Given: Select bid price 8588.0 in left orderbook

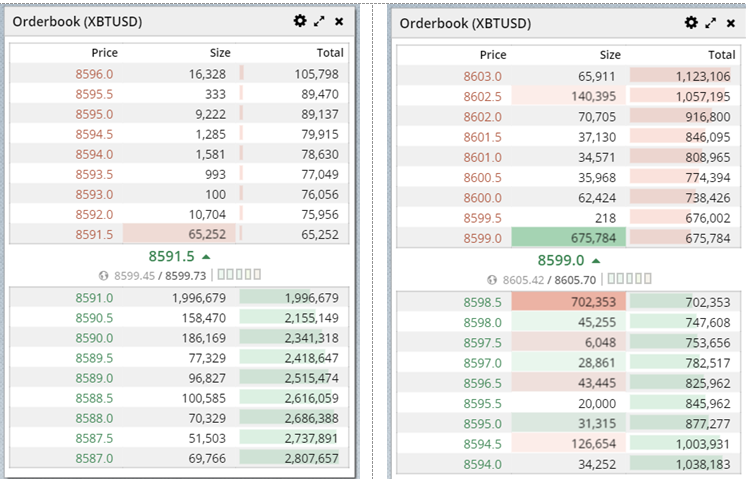Looking at the screenshot, I should (94, 418).
